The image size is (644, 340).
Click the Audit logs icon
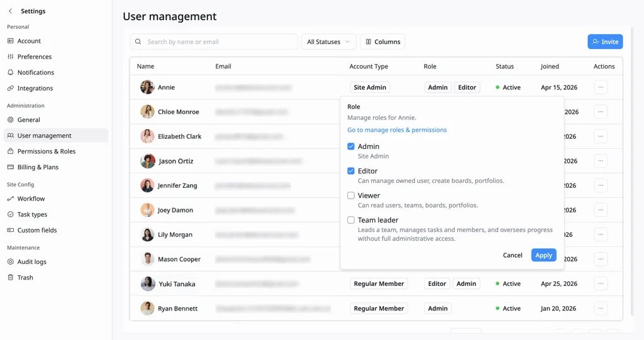[11, 261]
